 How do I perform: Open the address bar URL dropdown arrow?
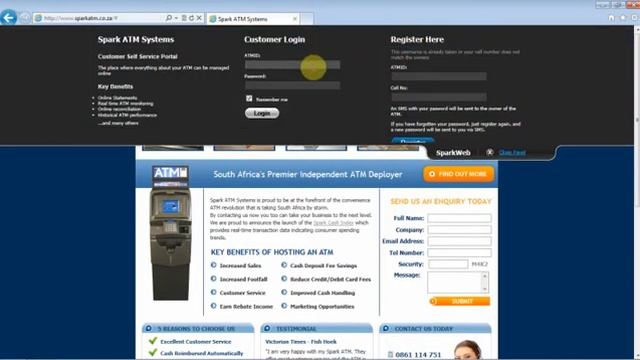tap(116, 18)
